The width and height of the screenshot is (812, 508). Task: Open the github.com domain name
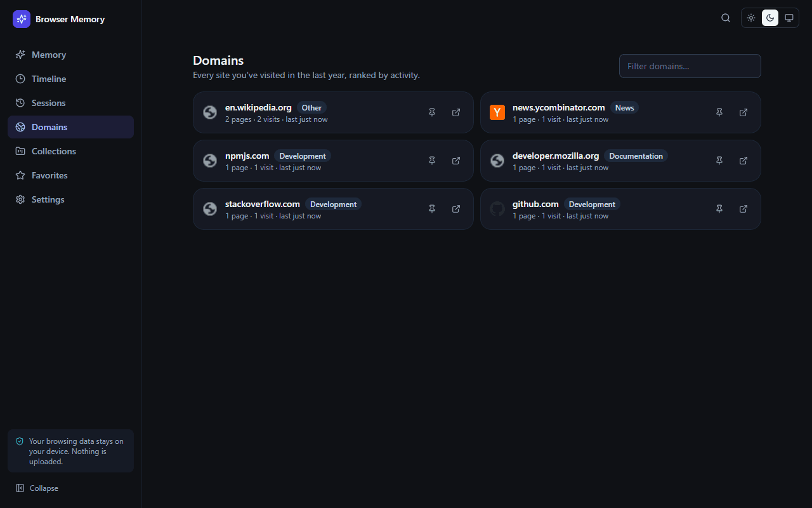tap(535, 204)
